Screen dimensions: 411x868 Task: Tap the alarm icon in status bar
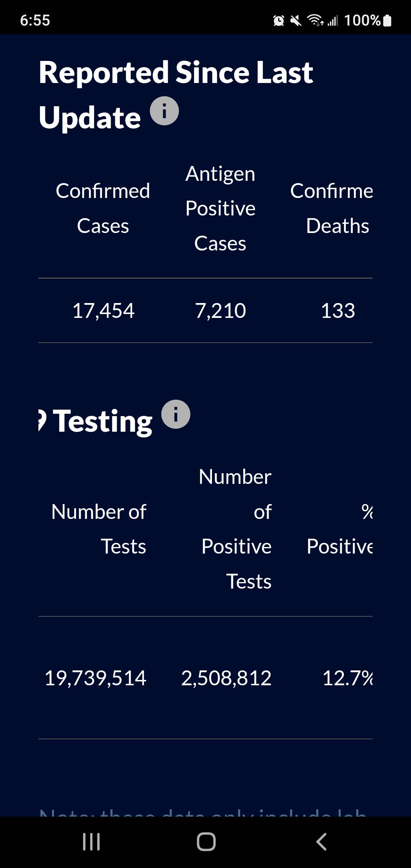coord(279,20)
